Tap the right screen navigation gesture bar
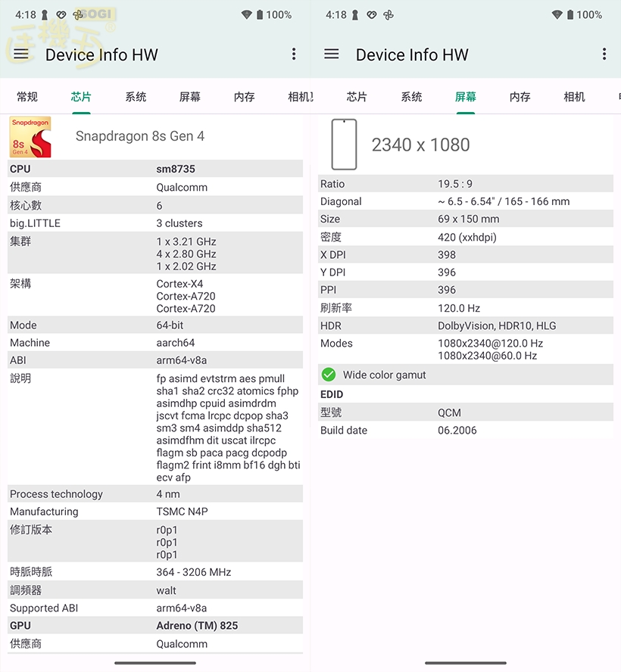Screen dimensions: 621x672 tap(465, 663)
